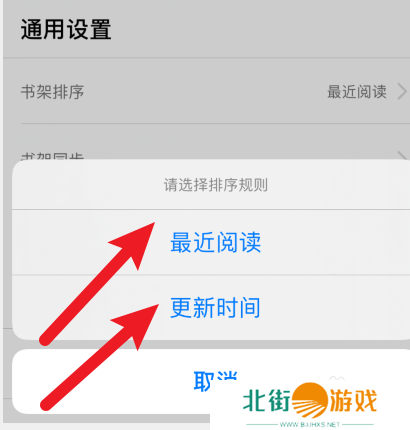410x430 pixels.
Task: Click the tail of the lower red arrow
Action: (x=47, y=403)
